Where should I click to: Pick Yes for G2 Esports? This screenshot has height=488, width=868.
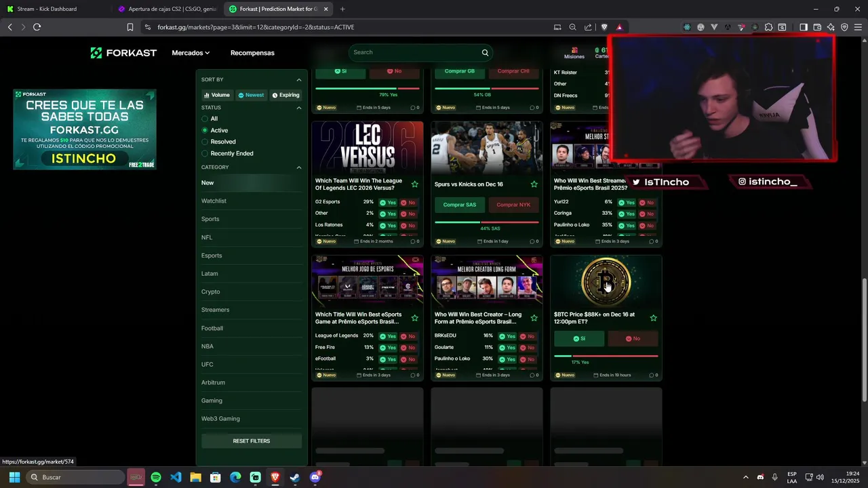coord(388,203)
